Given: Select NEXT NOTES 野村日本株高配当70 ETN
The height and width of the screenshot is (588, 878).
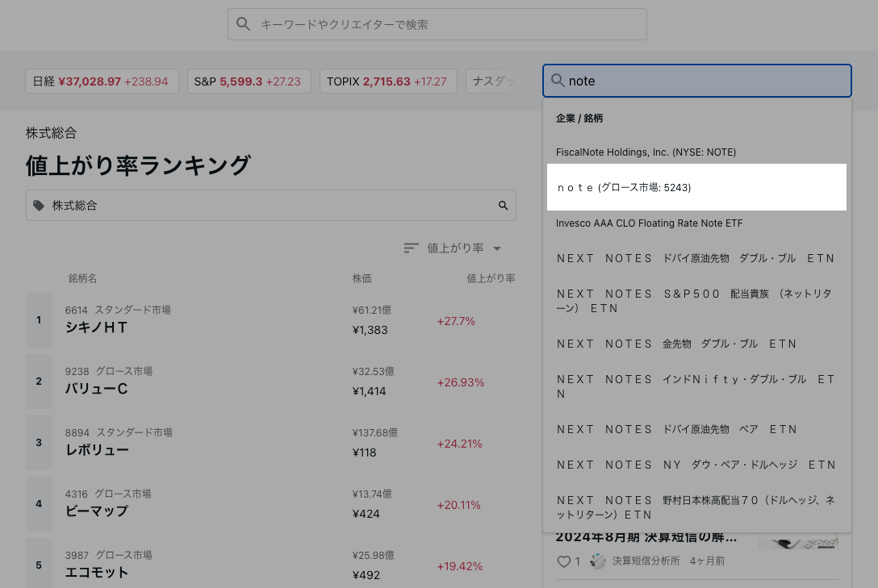Looking at the screenshot, I should pos(696,507).
